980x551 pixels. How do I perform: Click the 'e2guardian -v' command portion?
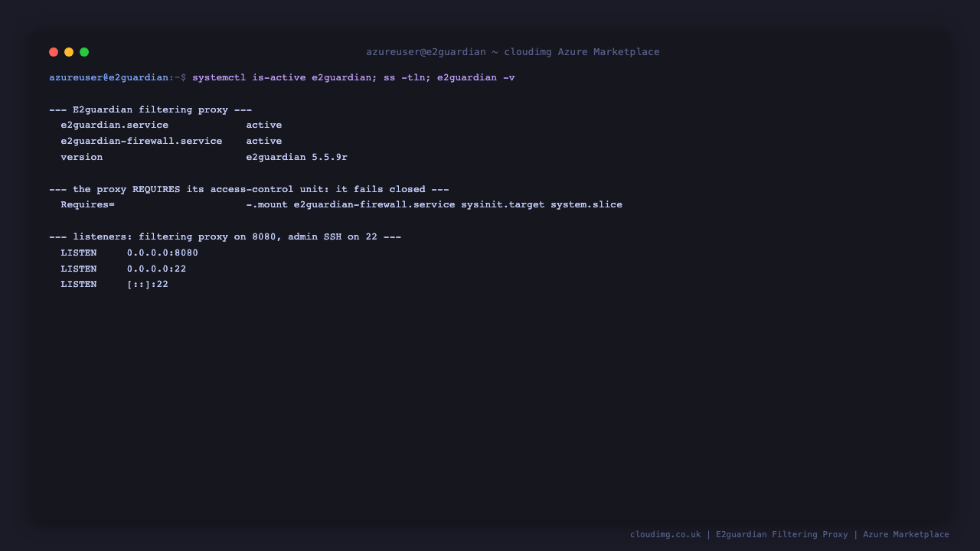pos(476,77)
